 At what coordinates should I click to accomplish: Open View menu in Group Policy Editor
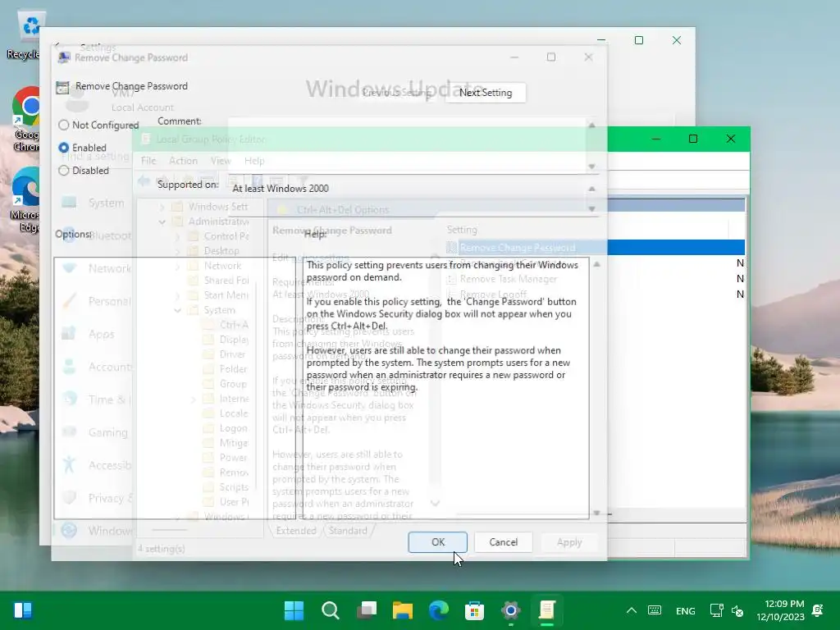220,161
